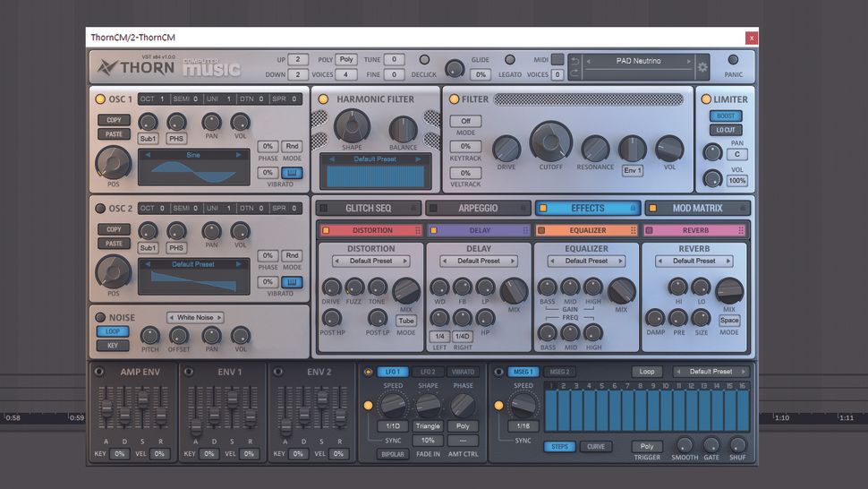This screenshot has height=489, width=868.
Task: Click OSC 1 Copy button
Action: [114, 120]
